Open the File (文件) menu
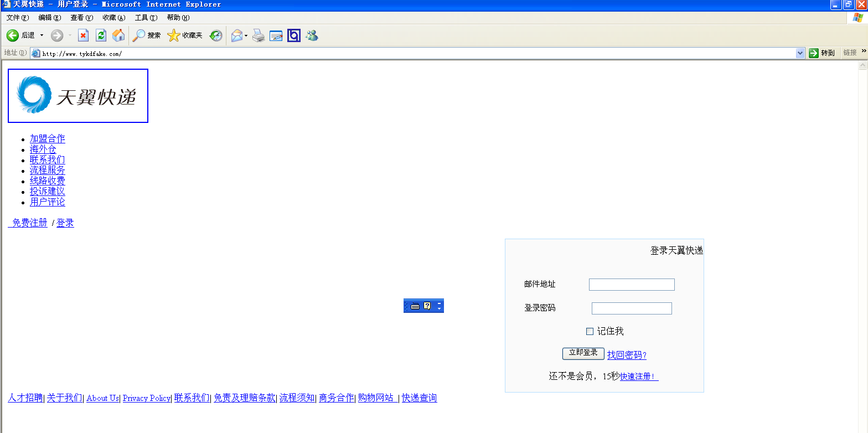The height and width of the screenshot is (433, 868). [18, 18]
